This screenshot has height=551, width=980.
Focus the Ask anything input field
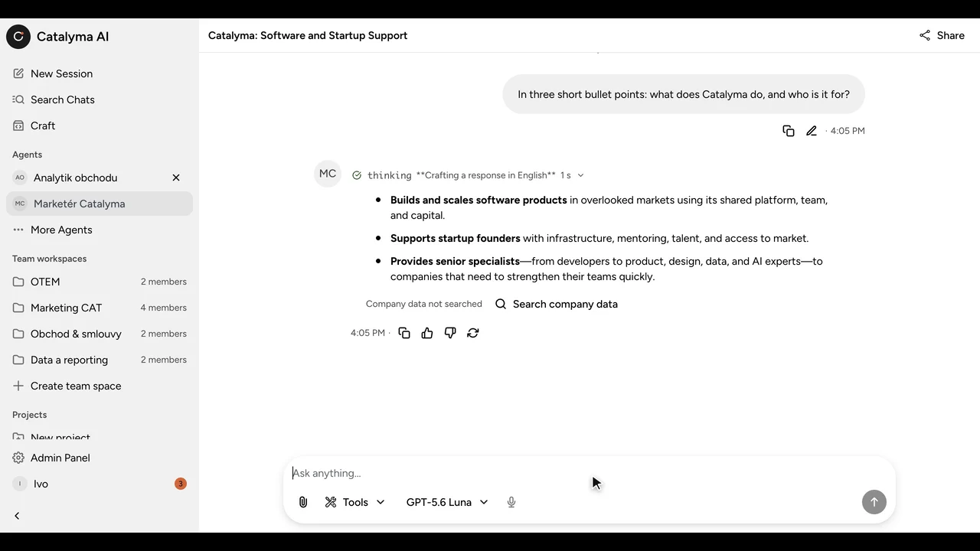(590, 473)
